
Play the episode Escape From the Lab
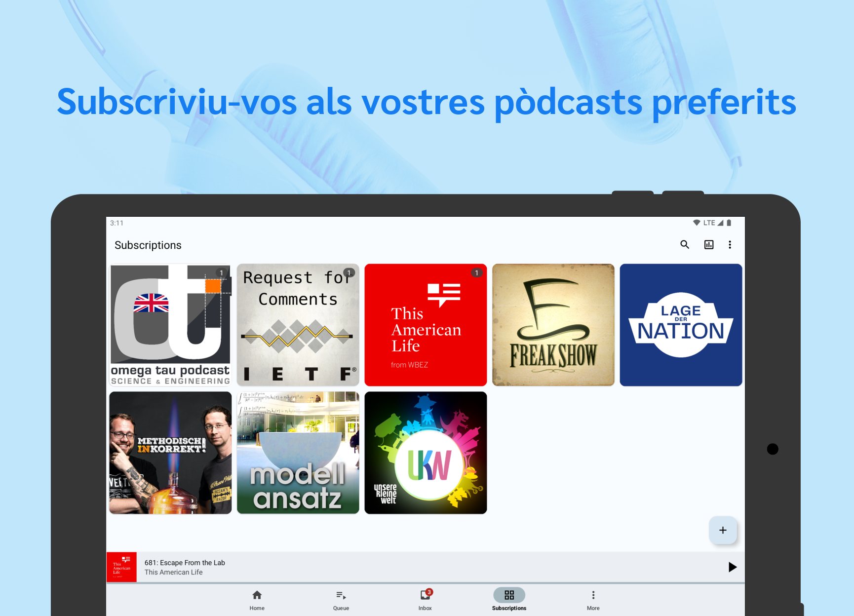pyautogui.click(x=732, y=567)
